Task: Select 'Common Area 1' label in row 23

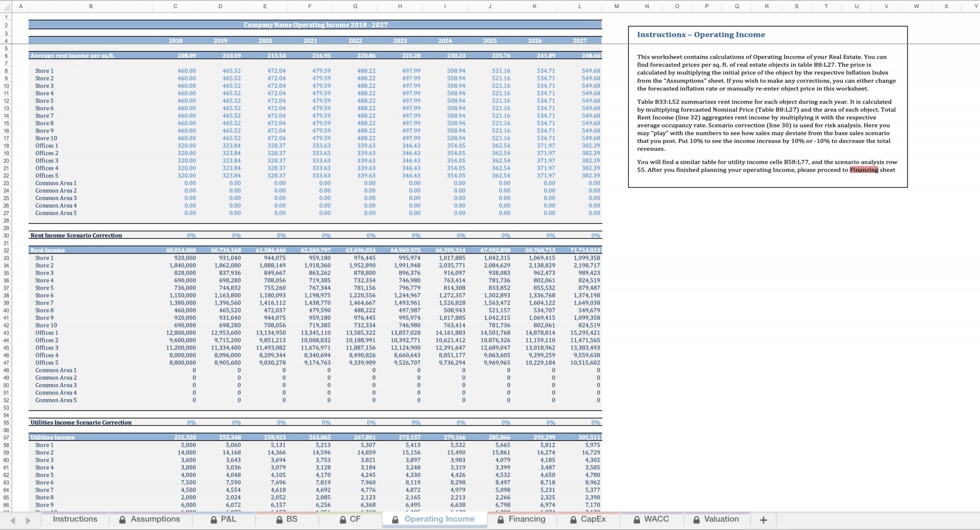Action: (x=56, y=183)
